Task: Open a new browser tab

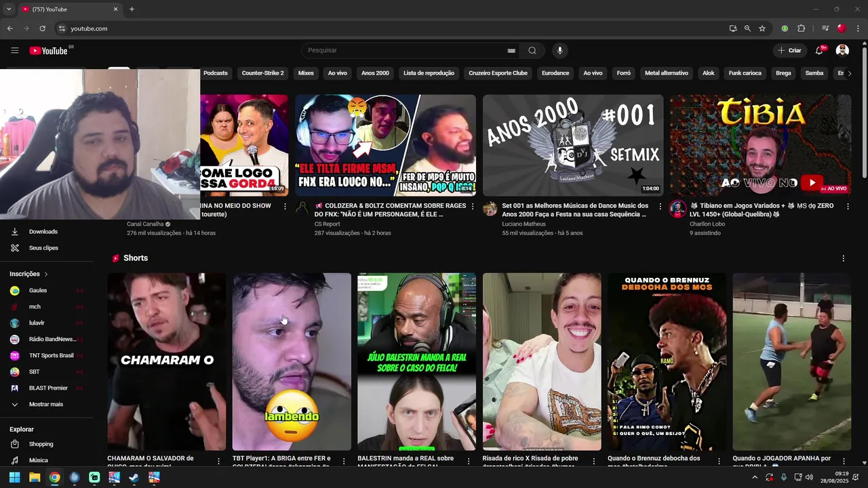Action: point(132,9)
